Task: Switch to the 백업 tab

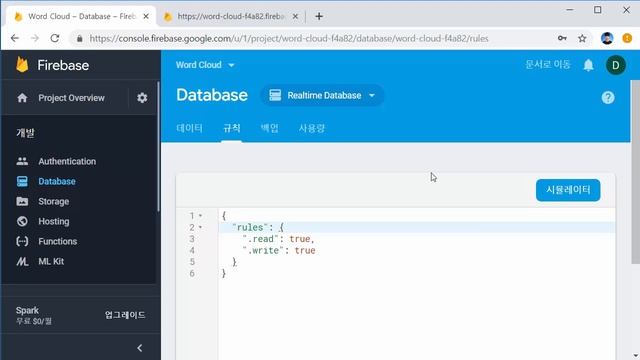Action: [269, 128]
